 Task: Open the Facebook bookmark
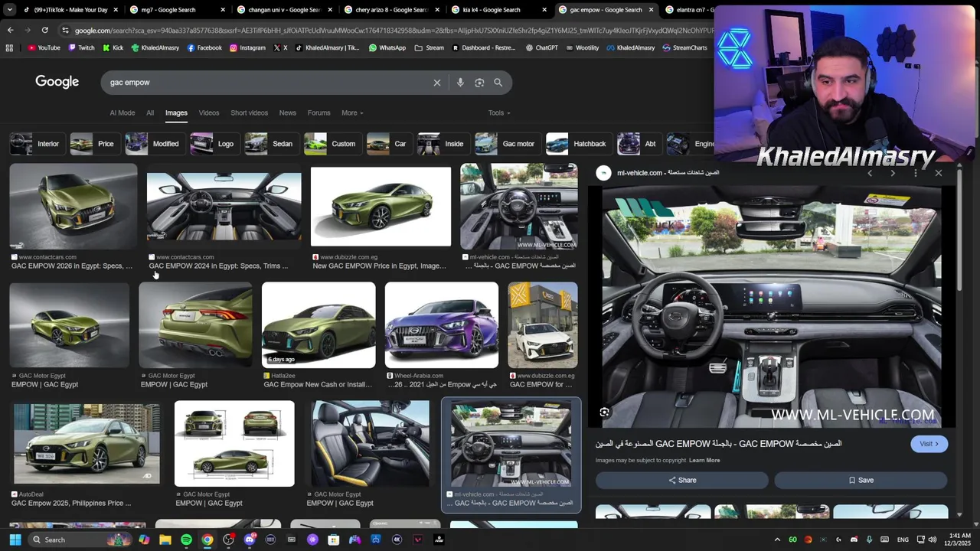pyautogui.click(x=204, y=47)
